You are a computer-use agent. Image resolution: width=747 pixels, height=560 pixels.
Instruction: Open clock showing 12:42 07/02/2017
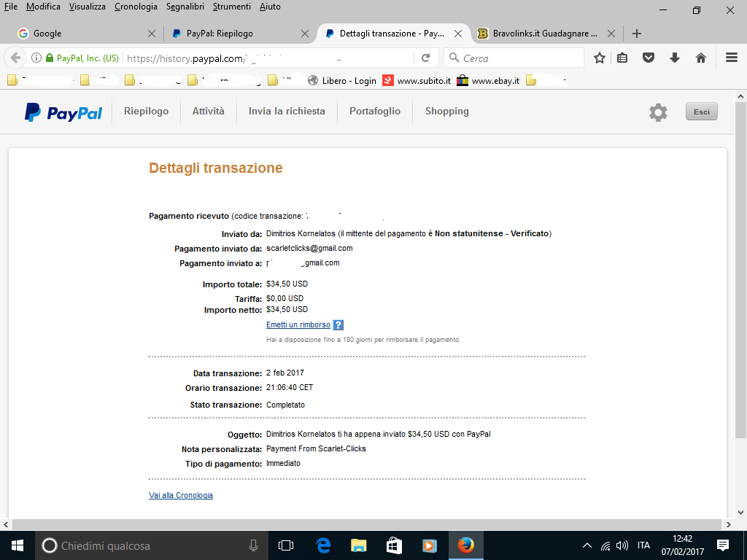[682, 545]
